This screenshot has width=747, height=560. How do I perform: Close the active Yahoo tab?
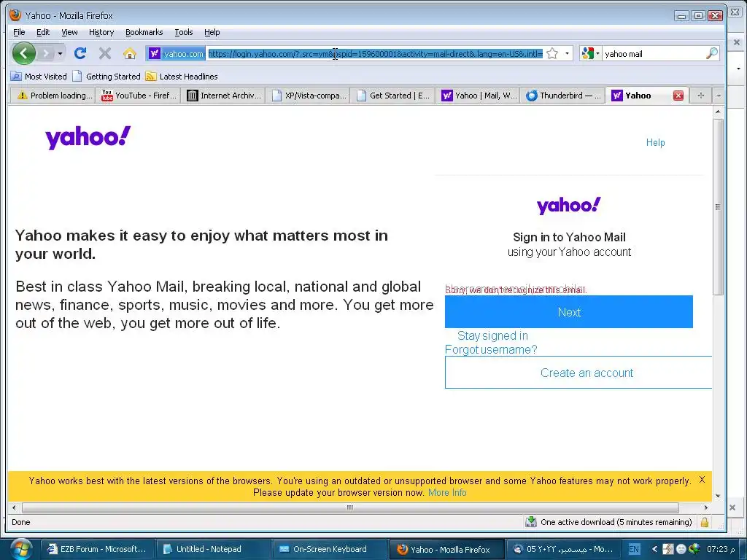click(x=678, y=96)
